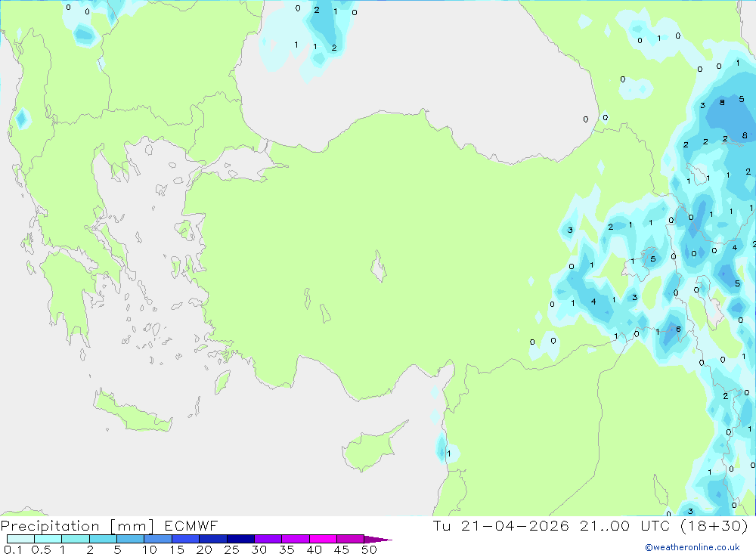The image size is (756, 554).
Task: Click the island of Cyprus on the map
Action: click(x=371, y=447)
